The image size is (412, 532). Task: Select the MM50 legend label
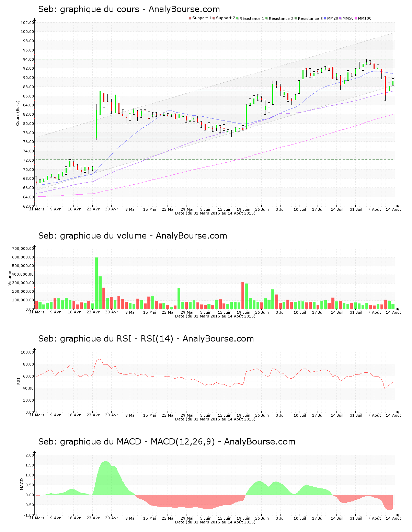[x=348, y=18]
